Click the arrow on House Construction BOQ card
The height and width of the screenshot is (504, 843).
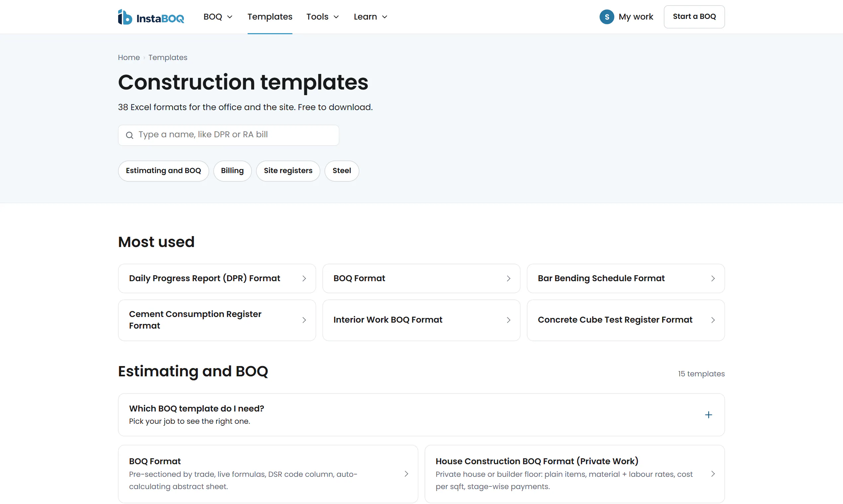713,474
